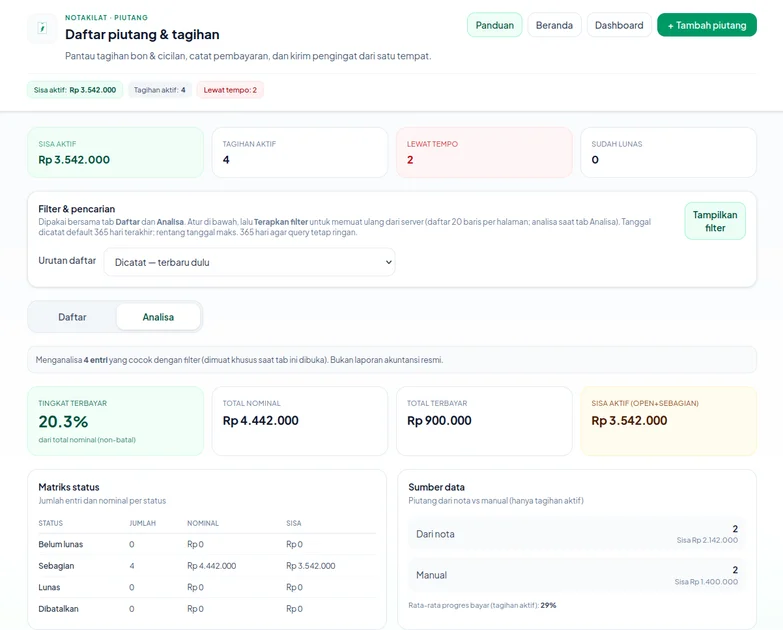Select the Sudah Lunas summary card
This screenshot has height=630, width=783.
tap(668, 152)
